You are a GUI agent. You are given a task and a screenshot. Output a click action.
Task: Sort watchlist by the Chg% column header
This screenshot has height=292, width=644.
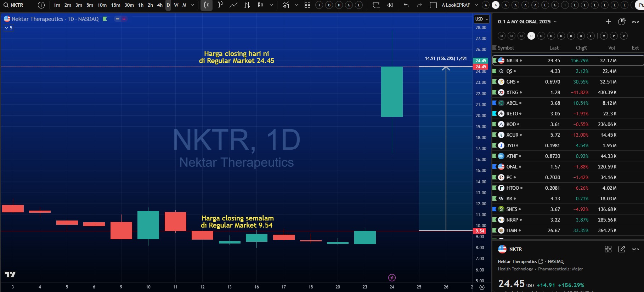[x=581, y=48]
